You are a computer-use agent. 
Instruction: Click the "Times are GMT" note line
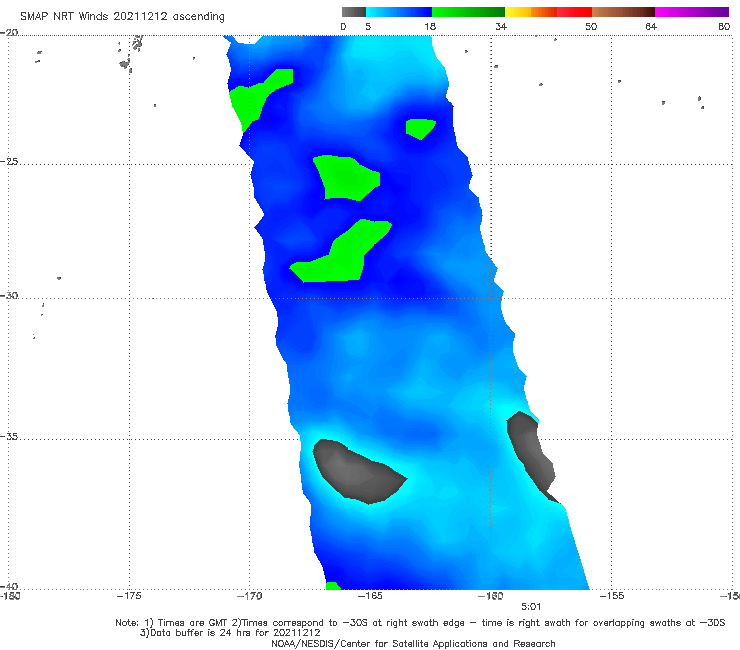(420, 623)
